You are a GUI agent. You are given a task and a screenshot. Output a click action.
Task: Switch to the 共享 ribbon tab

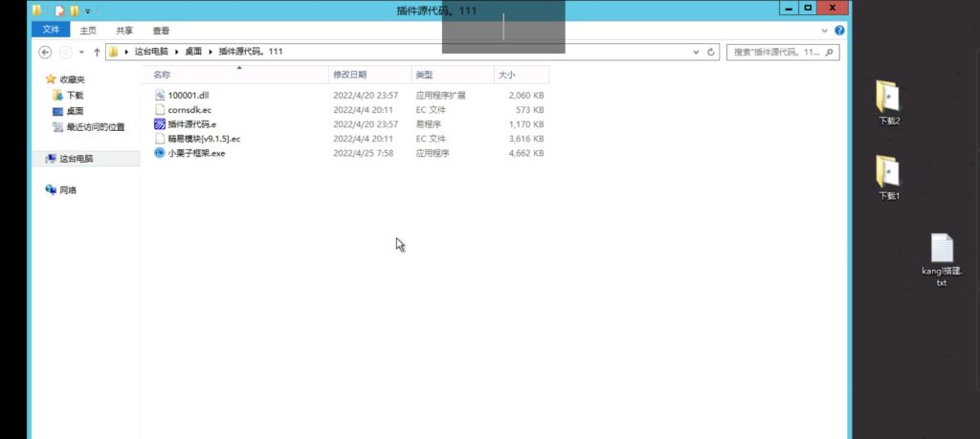123,30
